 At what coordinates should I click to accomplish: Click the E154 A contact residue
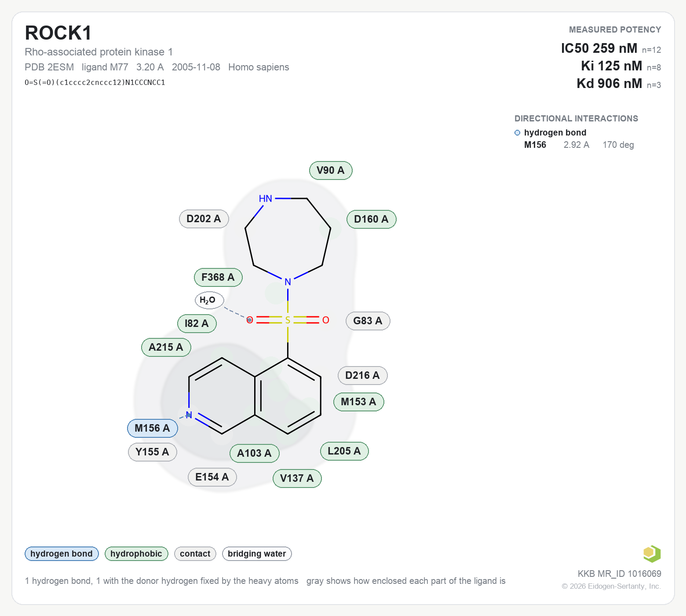pyautogui.click(x=212, y=477)
